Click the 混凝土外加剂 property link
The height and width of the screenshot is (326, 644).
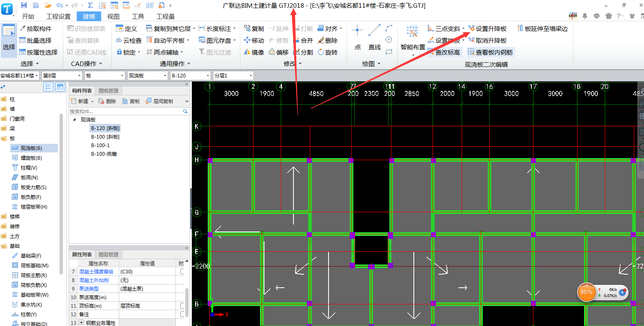[x=94, y=280]
